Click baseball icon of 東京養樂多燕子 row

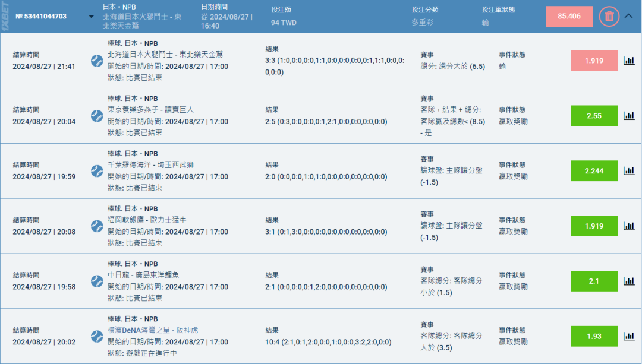click(x=97, y=116)
